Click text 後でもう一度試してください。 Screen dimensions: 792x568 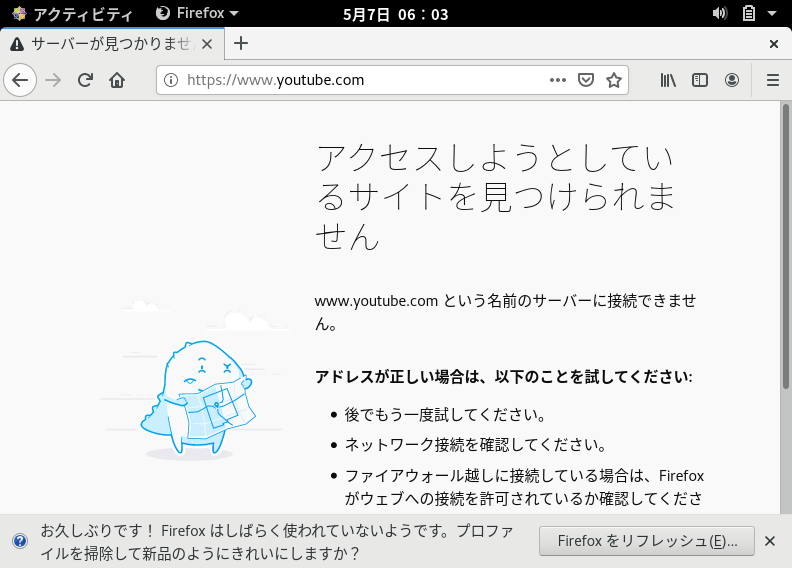click(446, 415)
